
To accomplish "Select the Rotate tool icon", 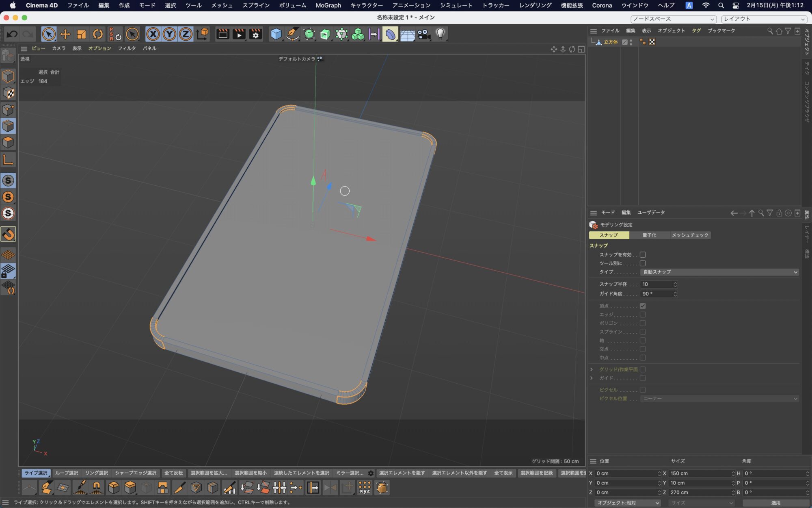I will coord(97,34).
